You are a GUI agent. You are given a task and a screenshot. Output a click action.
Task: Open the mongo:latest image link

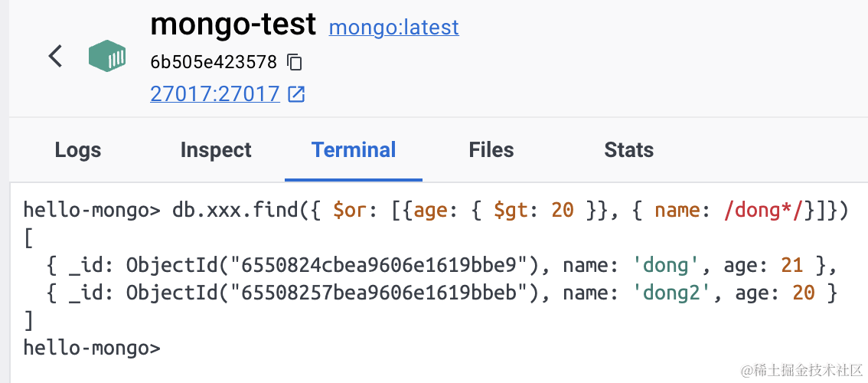393,28
